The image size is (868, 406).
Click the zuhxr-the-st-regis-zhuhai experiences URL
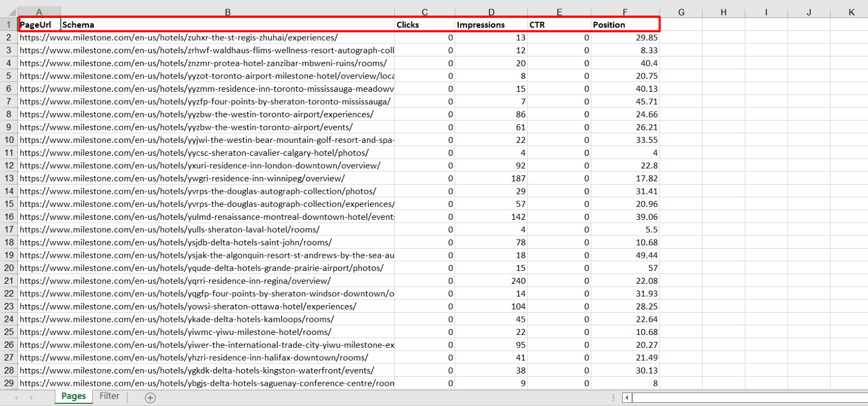pos(179,37)
